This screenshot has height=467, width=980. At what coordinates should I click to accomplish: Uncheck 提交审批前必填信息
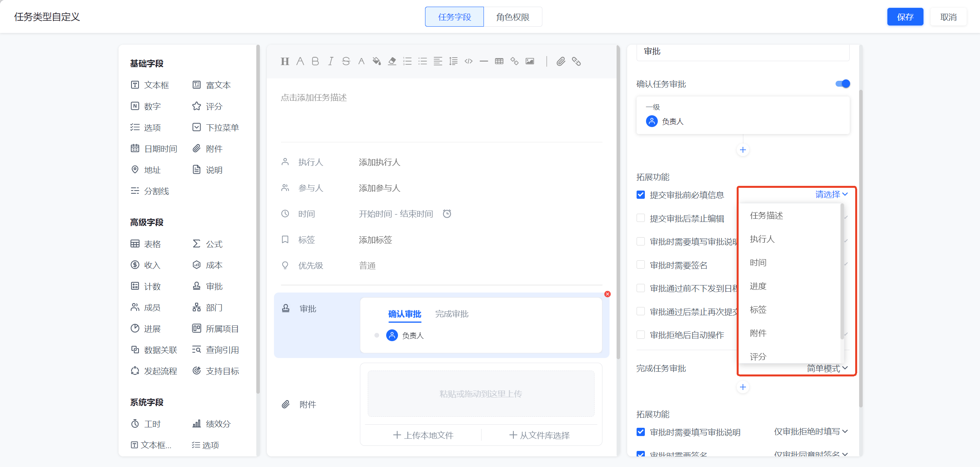(641, 195)
